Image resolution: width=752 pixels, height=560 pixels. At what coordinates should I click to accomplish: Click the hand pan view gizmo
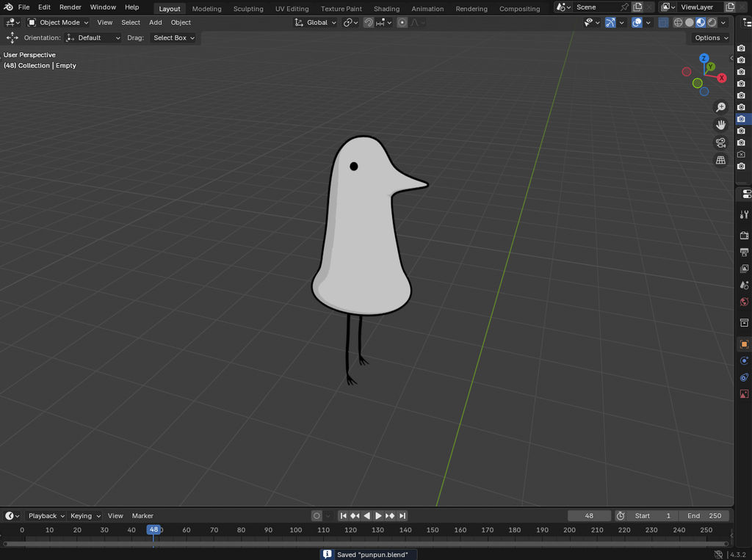point(720,125)
